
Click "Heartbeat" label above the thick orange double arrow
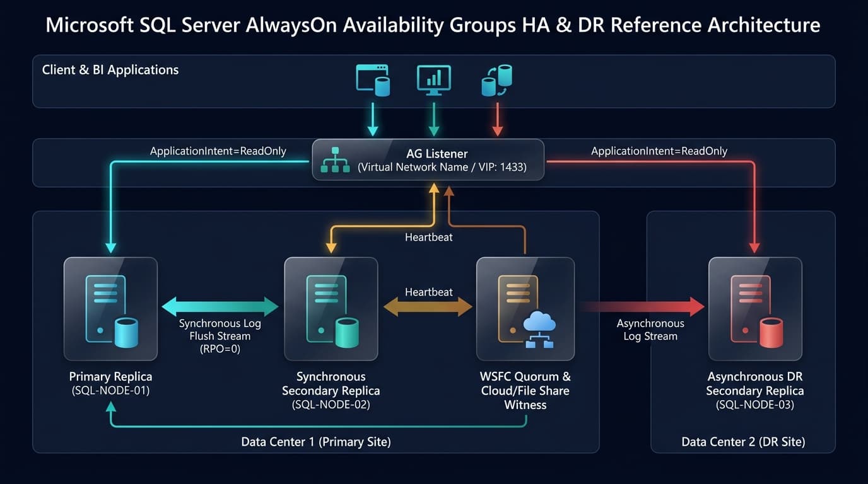429,292
